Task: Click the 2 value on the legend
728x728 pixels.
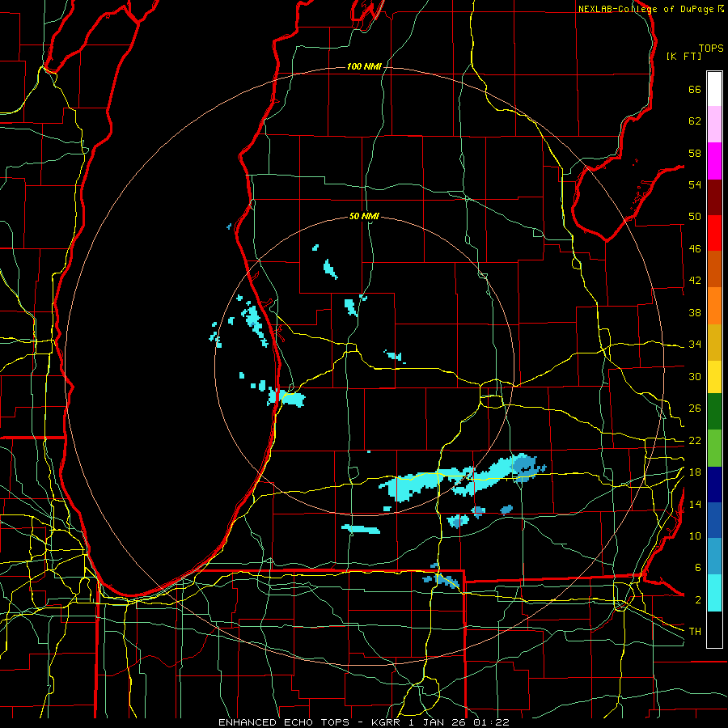Action: point(698,600)
